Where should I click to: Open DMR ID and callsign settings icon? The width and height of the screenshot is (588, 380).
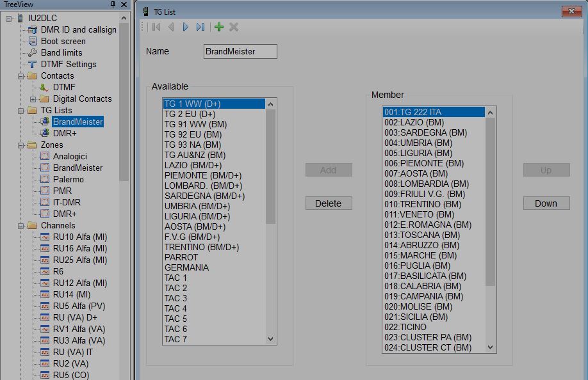click(33, 29)
